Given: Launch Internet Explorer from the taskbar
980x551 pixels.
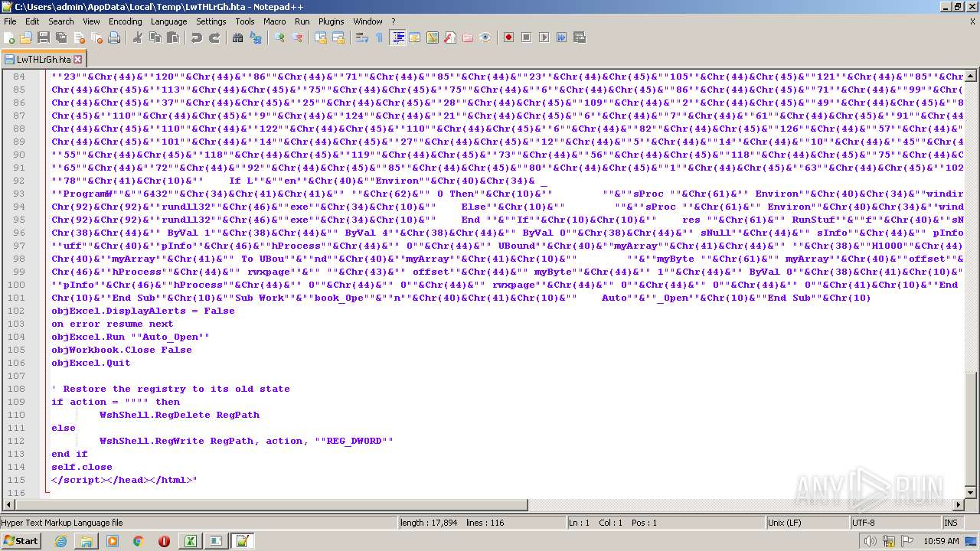Looking at the screenshot, I should pyautogui.click(x=61, y=541).
